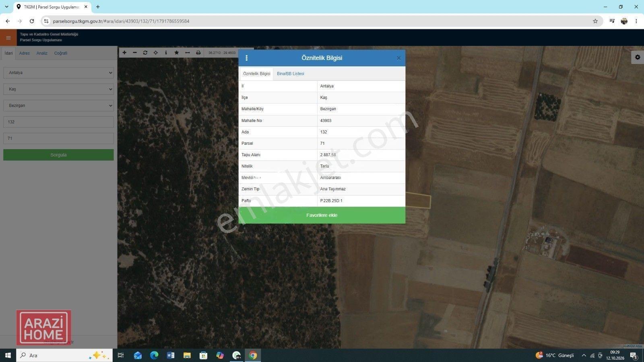Click the green Sorgula button

(x=58, y=155)
